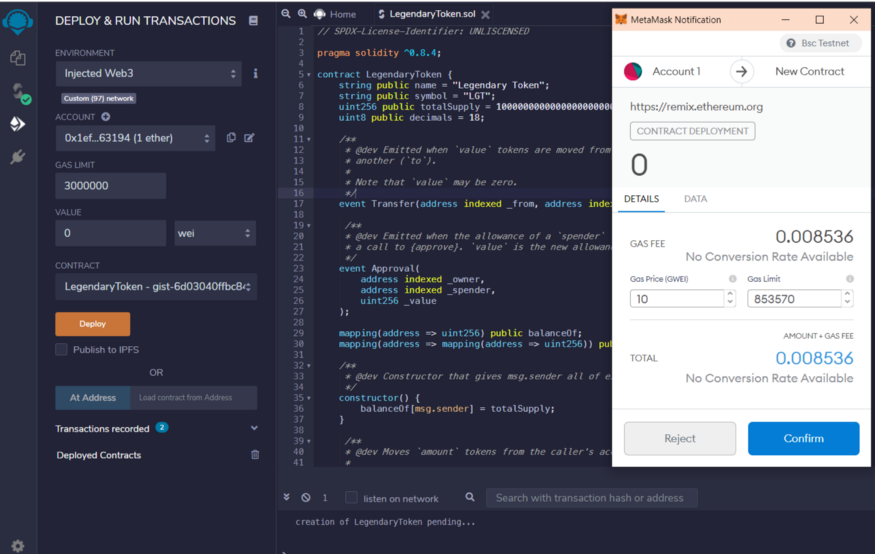Viewport: 875px width, 554px height.
Task: Switch to the DATA tab in MetaMask
Action: 695,199
